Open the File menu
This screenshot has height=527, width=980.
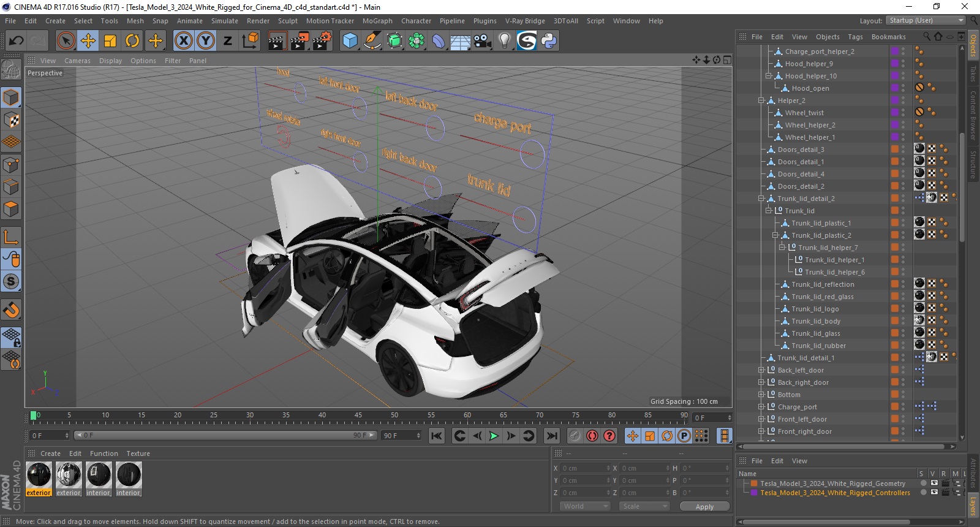[10, 21]
